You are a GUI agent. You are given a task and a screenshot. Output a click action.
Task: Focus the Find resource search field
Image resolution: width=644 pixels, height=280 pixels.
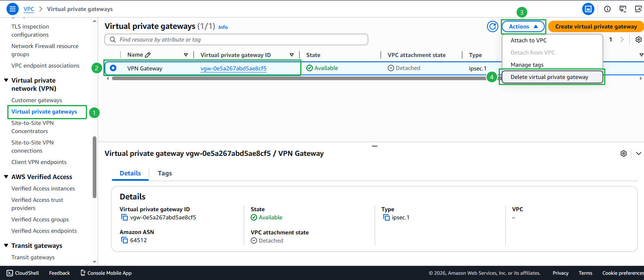(x=236, y=39)
